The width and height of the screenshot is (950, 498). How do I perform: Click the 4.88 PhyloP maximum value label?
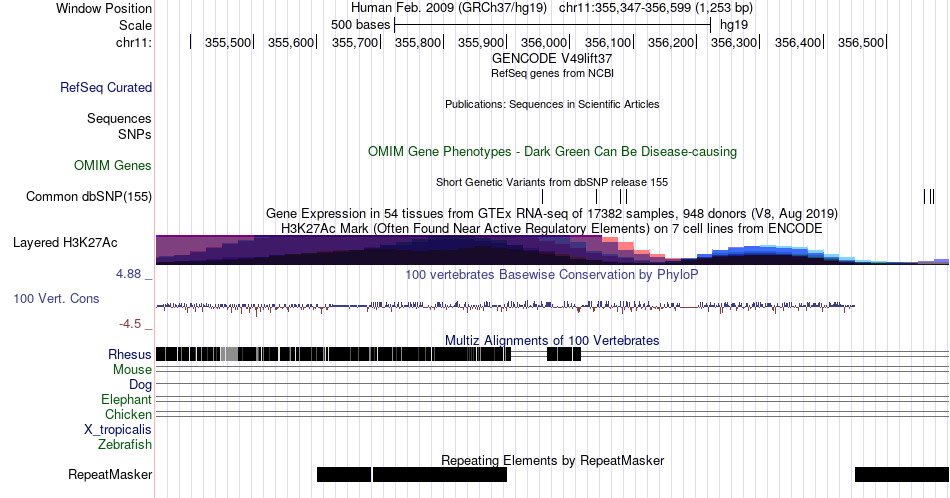coord(128,274)
